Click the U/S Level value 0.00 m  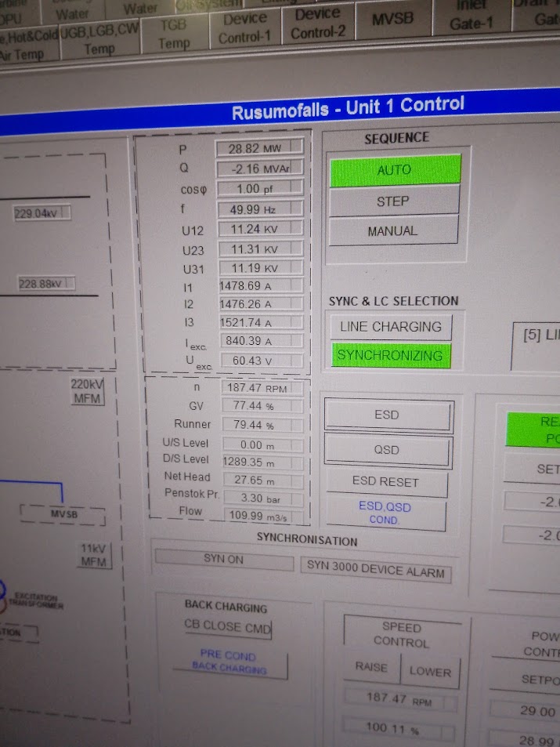coord(263,445)
